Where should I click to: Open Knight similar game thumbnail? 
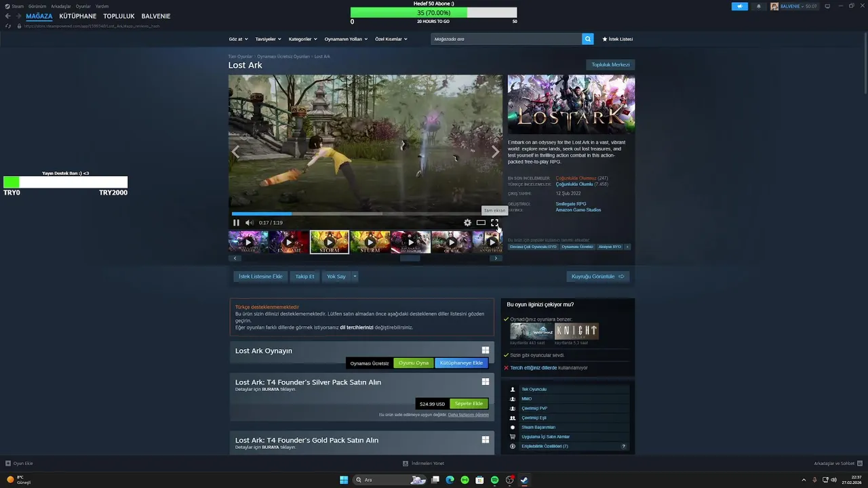pyautogui.click(x=576, y=331)
